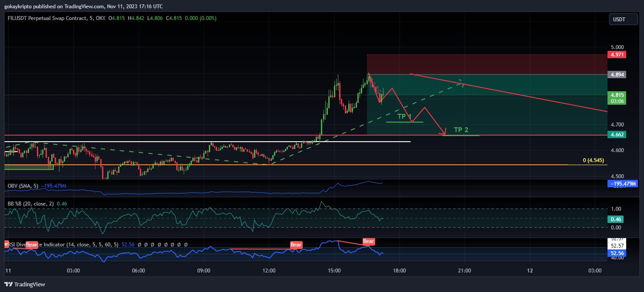Click the low value L4.806
The width and height of the screenshot is (644, 292).
155,18
